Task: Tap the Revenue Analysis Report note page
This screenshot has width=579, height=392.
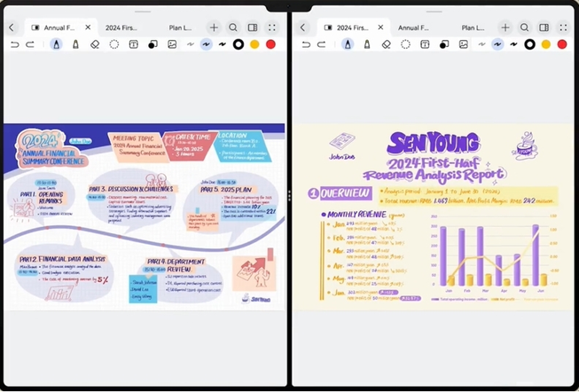Action: pos(434,217)
